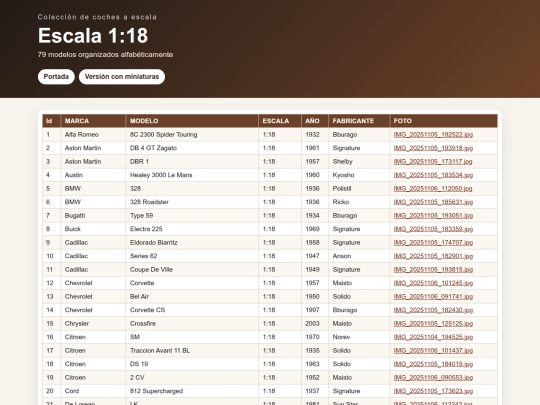The width and height of the screenshot is (540, 405).
Task: Open photo link IMG_20251105_185631.jpg
Action: 433,202
